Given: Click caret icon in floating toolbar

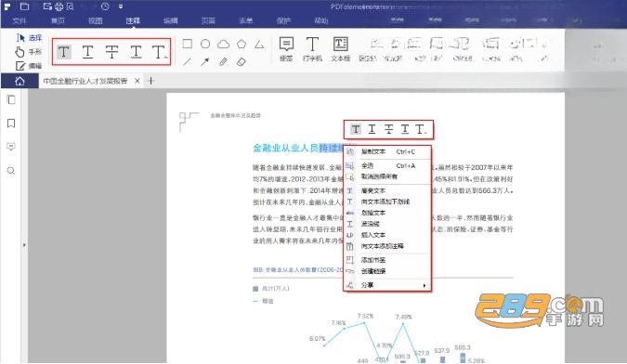Looking at the screenshot, I should 420,129.
